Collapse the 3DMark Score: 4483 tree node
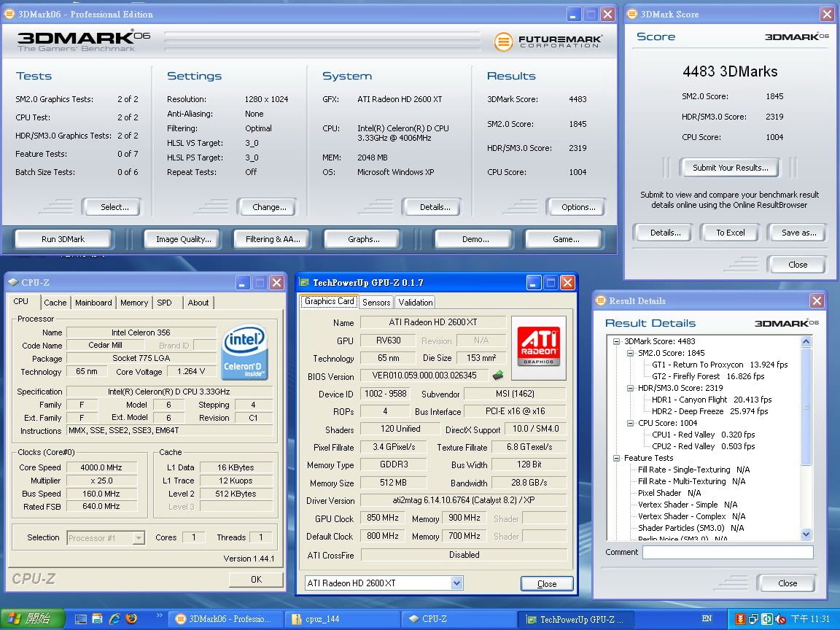Screen dimensions: 840x630 click(617, 341)
